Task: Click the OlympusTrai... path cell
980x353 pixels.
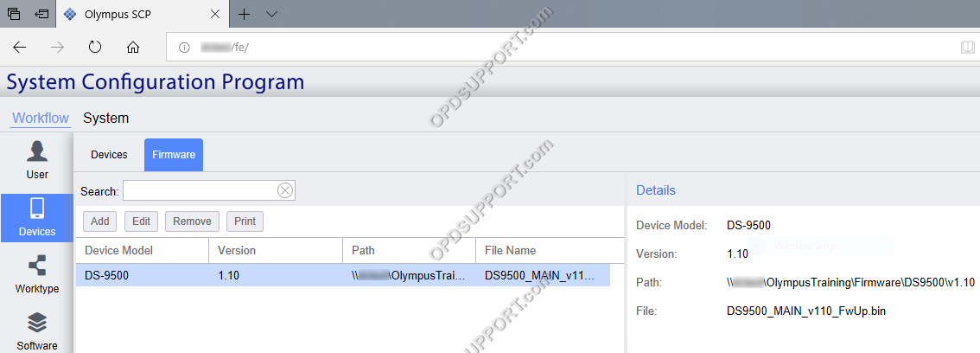Action: pyautogui.click(x=410, y=275)
